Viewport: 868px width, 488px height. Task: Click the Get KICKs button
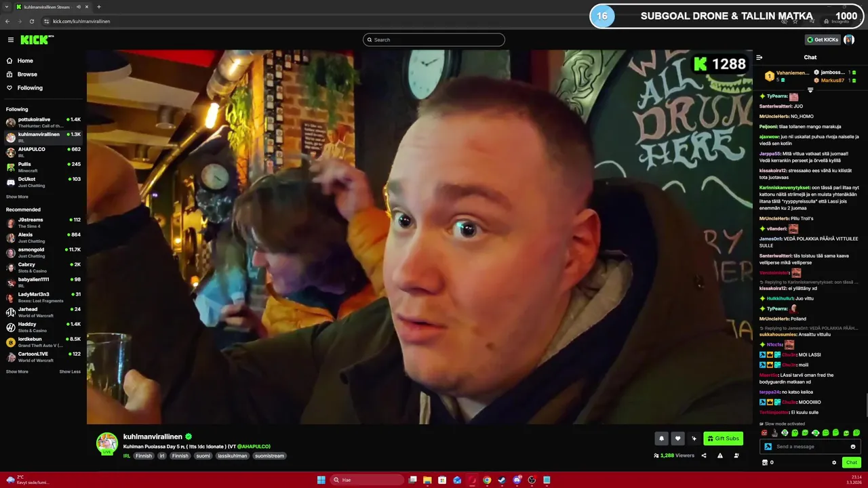coord(823,40)
